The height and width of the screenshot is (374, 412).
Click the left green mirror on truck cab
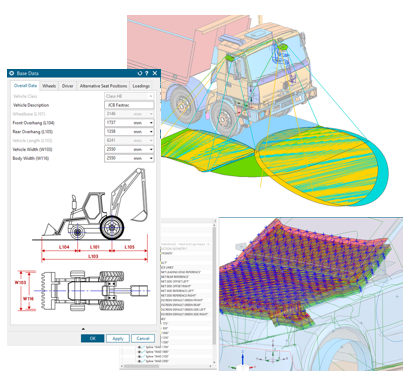coord(230,58)
